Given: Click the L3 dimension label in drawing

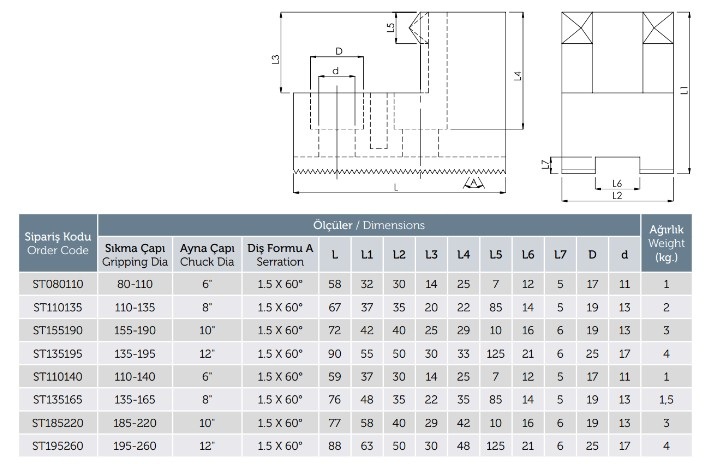Looking at the screenshot, I should tap(276, 59).
